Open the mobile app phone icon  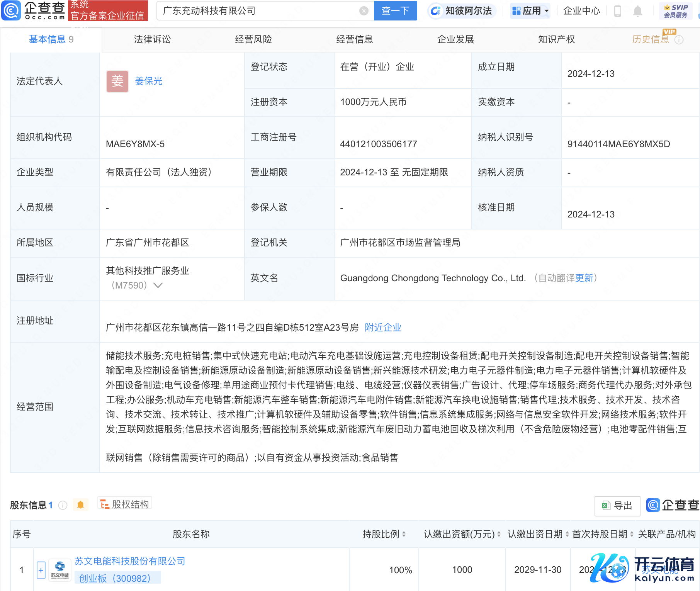tap(617, 11)
